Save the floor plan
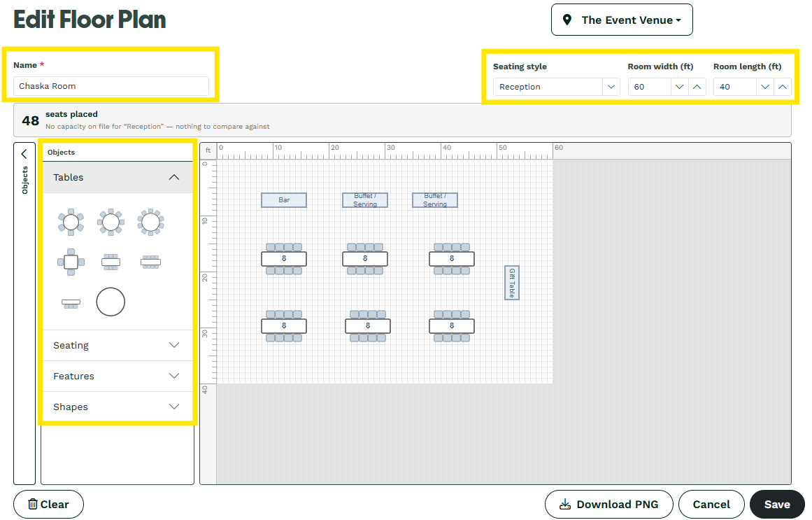This screenshot has width=812, height=520. 777,505
